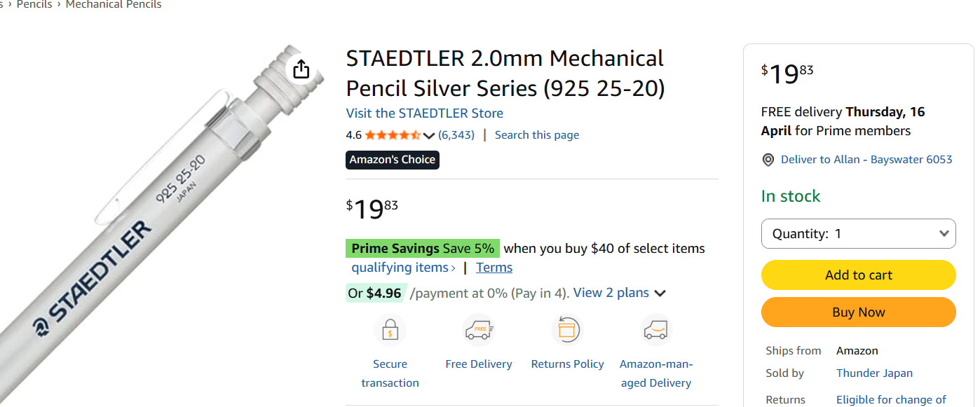The height and width of the screenshot is (407, 980).
Task: Click the Secure transaction padlock icon
Action: point(390,330)
